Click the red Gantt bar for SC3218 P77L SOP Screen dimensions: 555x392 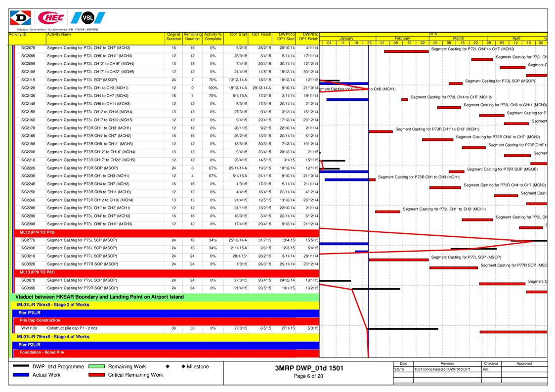(398, 260)
